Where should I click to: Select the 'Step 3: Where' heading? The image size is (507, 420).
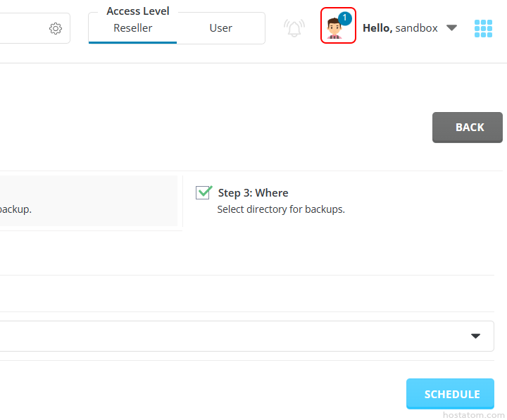[253, 193]
